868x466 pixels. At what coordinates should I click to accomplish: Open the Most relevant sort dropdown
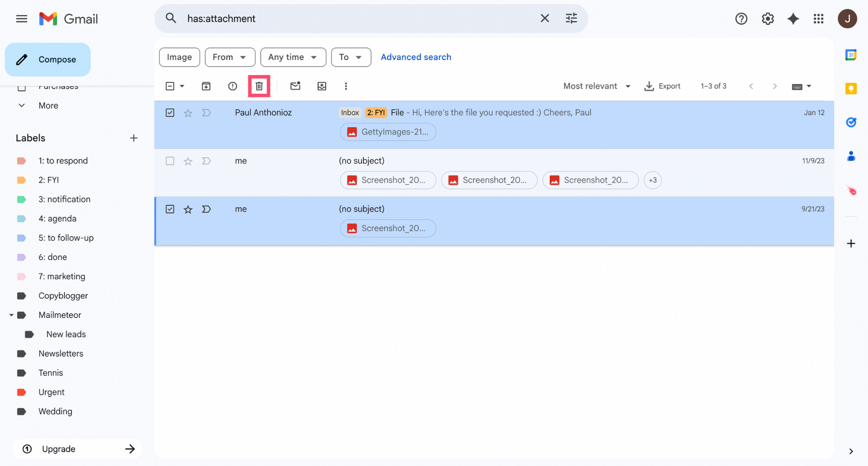coord(597,86)
